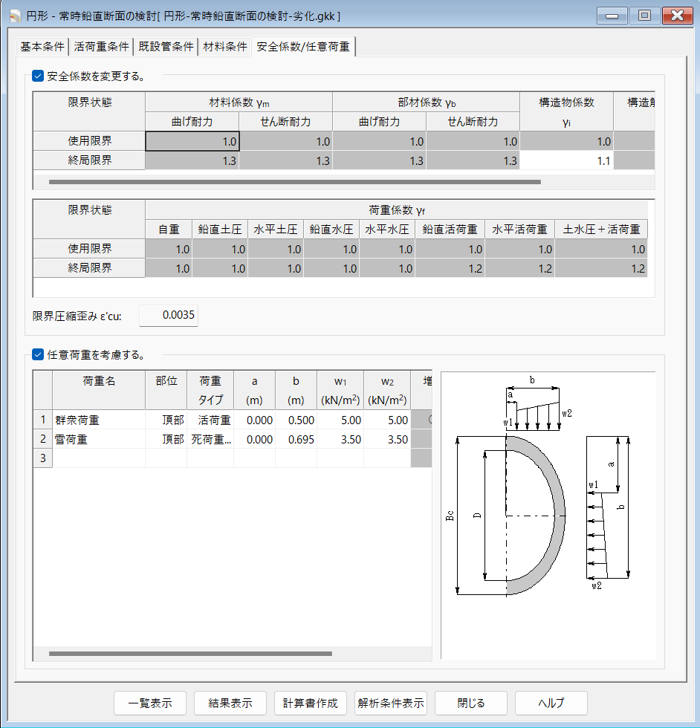700x728 pixels.
Task: Click 終局限界 土水圧+活荷重 factor 1.2
Action: (601, 268)
